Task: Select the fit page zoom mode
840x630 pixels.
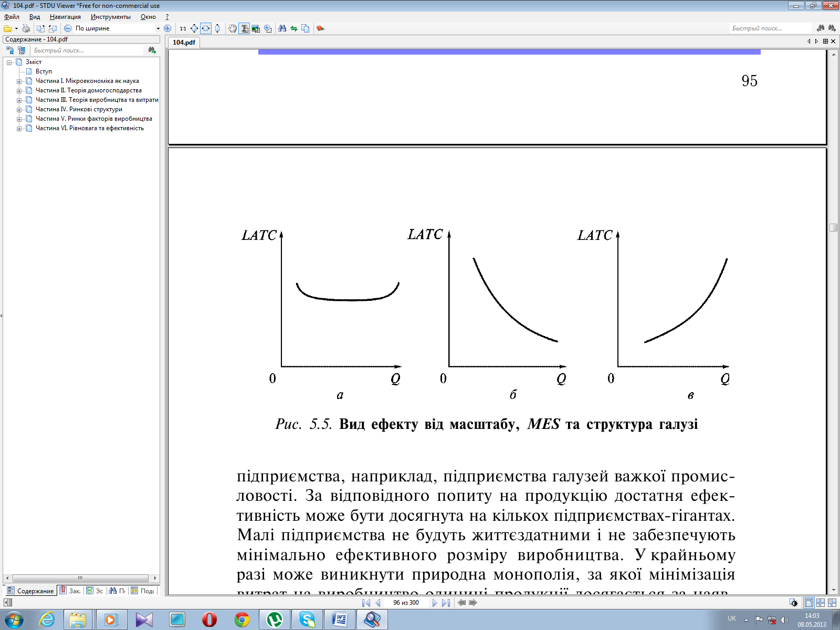Action: (x=194, y=28)
